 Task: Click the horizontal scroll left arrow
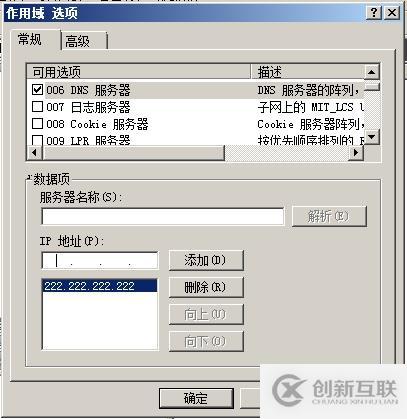click(34, 153)
